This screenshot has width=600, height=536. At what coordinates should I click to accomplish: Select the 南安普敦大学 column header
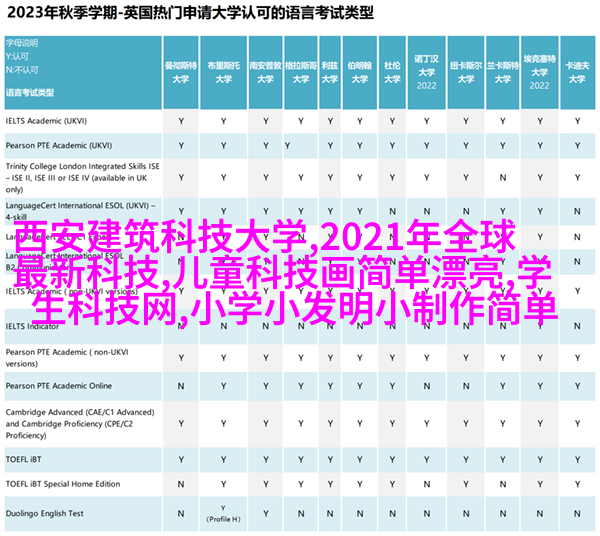[266, 72]
